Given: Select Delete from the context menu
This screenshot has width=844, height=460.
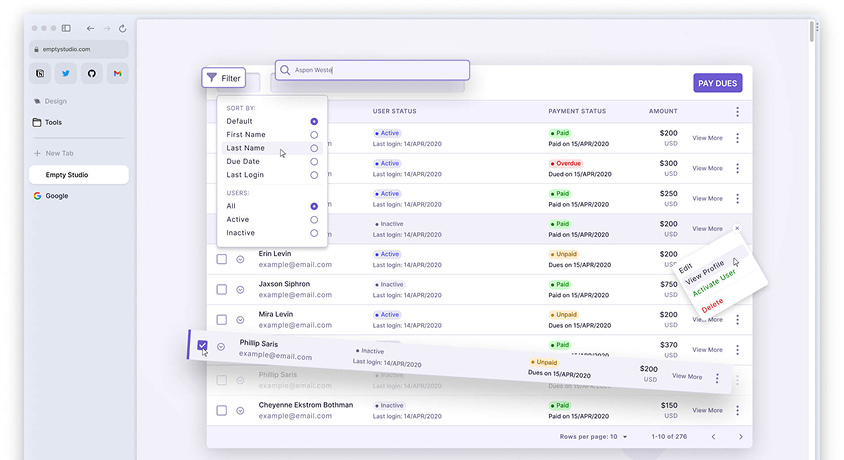Looking at the screenshot, I should tap(712, 305).
